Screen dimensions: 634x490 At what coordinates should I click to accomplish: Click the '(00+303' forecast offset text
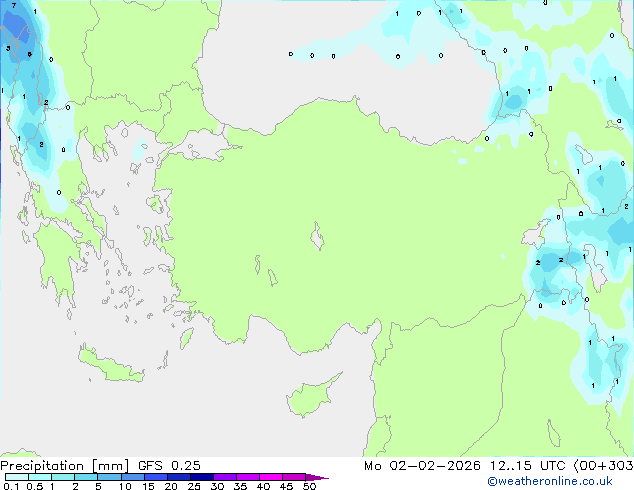click(x=603, y=466)
